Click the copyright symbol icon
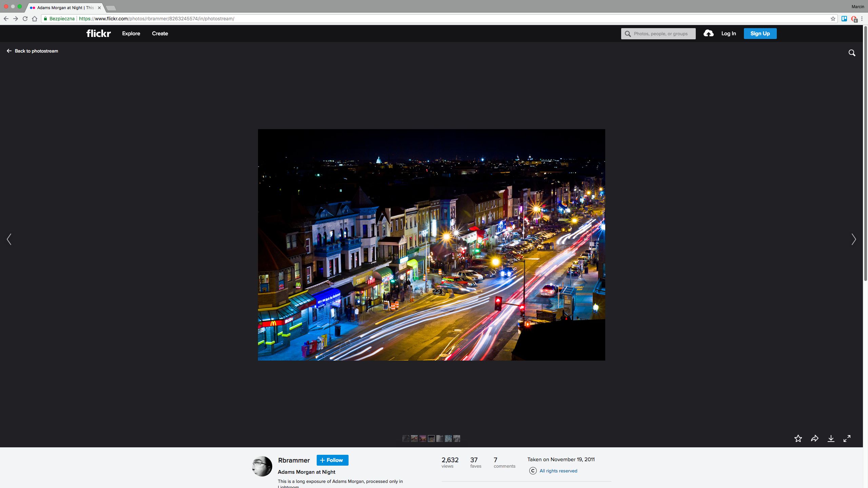Viewport: 868px width, 488px height. click(x=533, y=471)
